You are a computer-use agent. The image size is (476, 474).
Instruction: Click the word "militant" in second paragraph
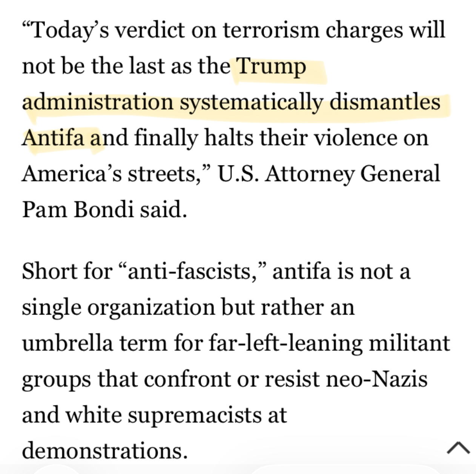pyautogui.click(x=409, y=343)
